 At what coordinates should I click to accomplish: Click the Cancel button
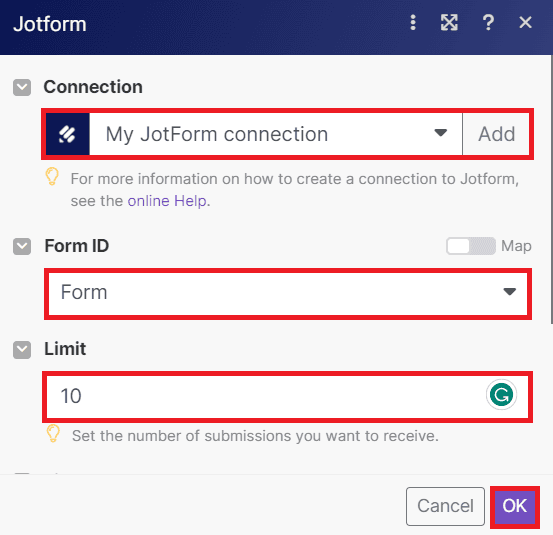(445, 506)
